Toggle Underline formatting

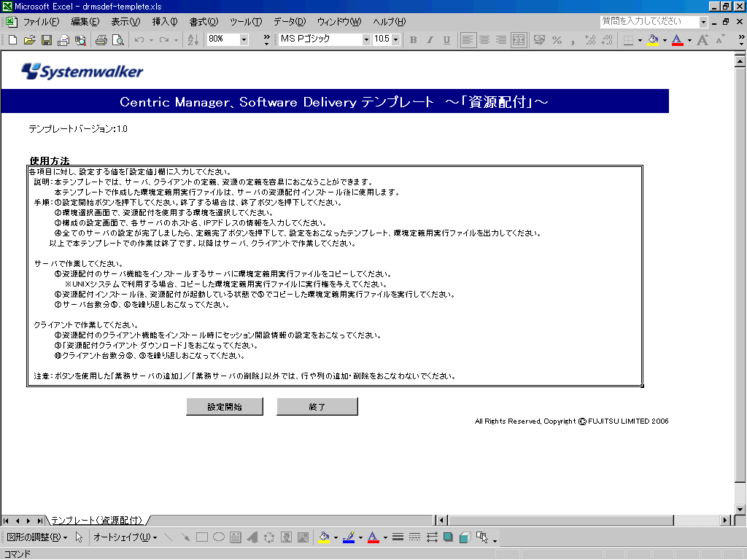coord(446,40)
